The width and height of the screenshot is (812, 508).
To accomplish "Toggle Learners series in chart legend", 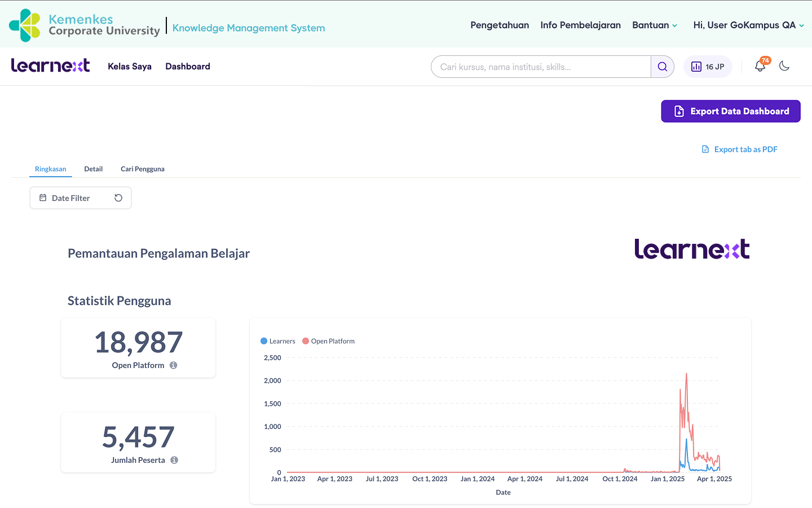I will tap(278, 341).
